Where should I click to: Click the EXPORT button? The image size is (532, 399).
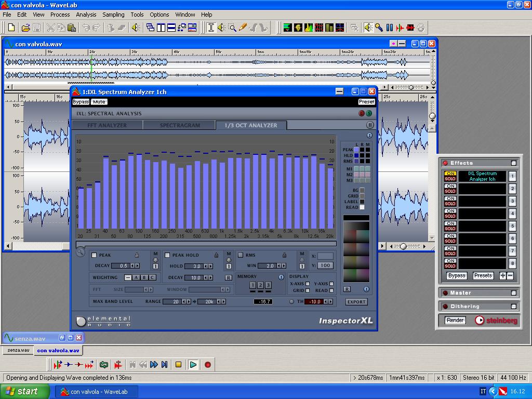pos(356,302)
